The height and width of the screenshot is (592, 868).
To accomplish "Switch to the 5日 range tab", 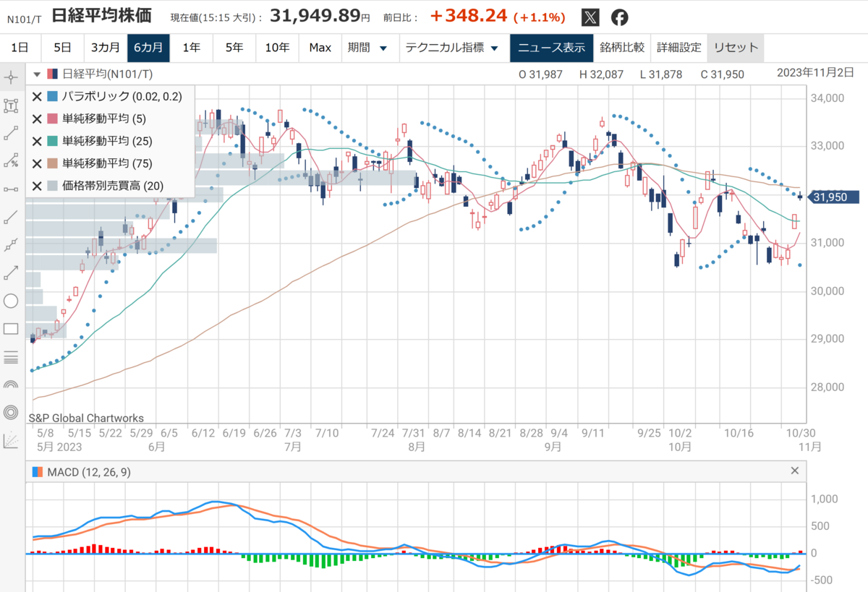I will [x=62, y=48].
